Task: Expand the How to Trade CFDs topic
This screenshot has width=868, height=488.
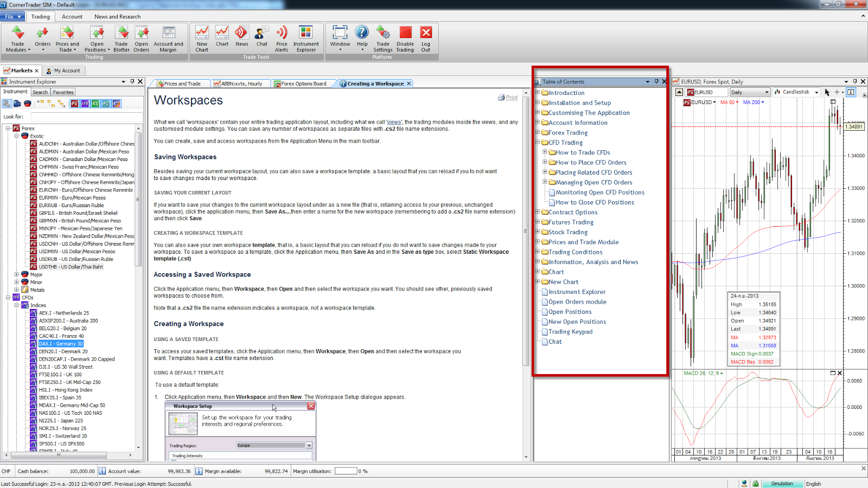Action: pos(545,152)
